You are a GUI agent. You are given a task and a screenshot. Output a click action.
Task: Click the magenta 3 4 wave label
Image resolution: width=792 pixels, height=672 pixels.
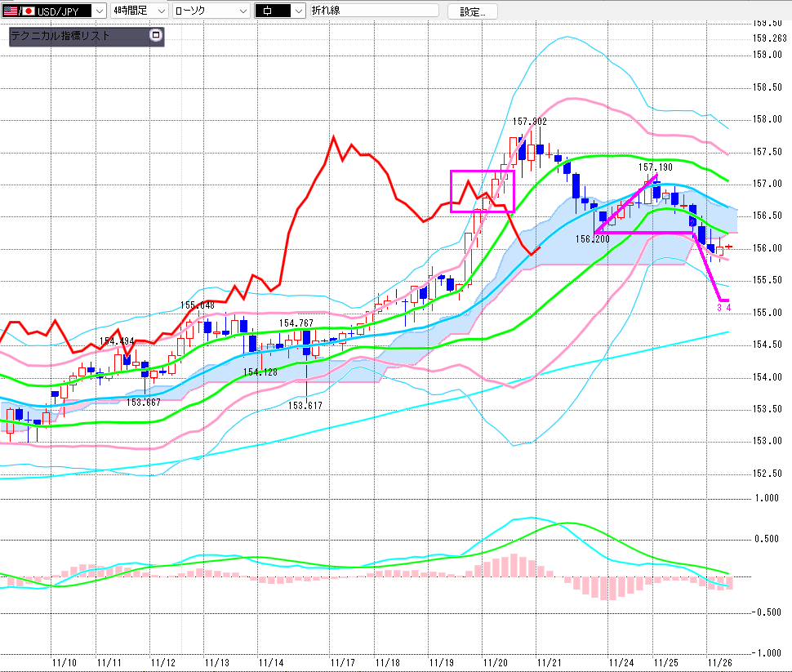point(723,308)
